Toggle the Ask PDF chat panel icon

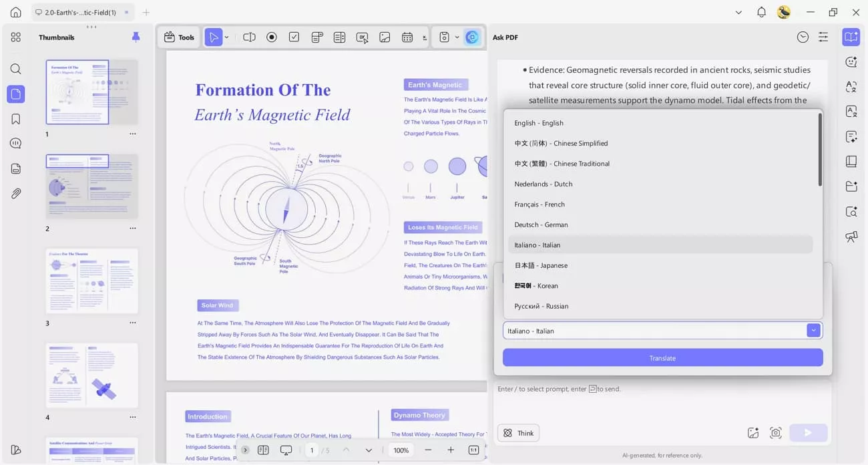(x=851, y=37)
